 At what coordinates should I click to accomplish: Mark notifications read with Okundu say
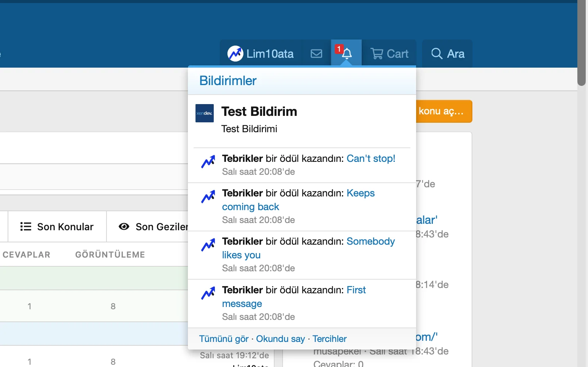click(x=280, y=339)
